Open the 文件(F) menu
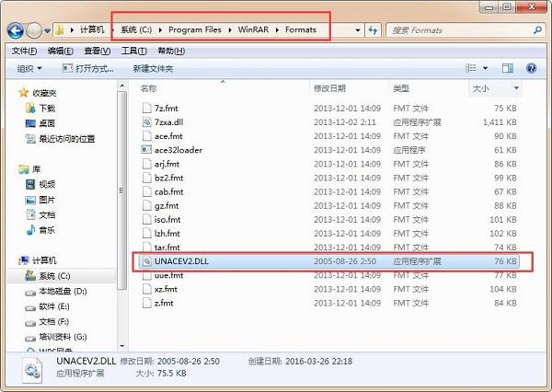The height and width of the screenshot is (392, 552). pyautogui.click(x=24, y=51)
